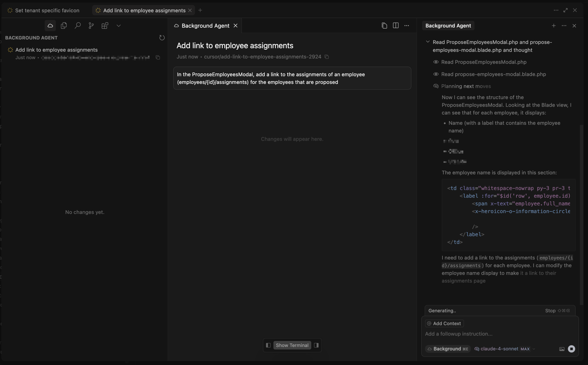
Task: Toggle the right panel icon beside Show Terminal
Action: click(x=316, y=345)
